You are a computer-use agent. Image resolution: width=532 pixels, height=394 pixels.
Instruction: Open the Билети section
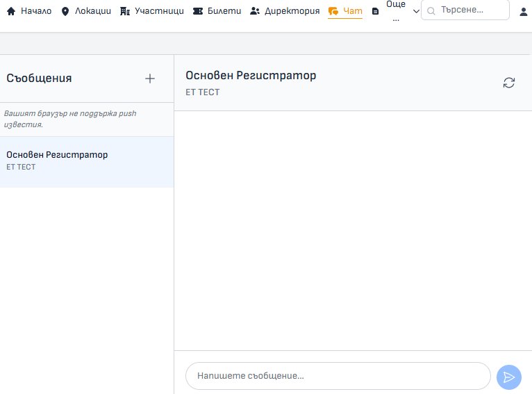pyautogui.click(x=217, y=11)
